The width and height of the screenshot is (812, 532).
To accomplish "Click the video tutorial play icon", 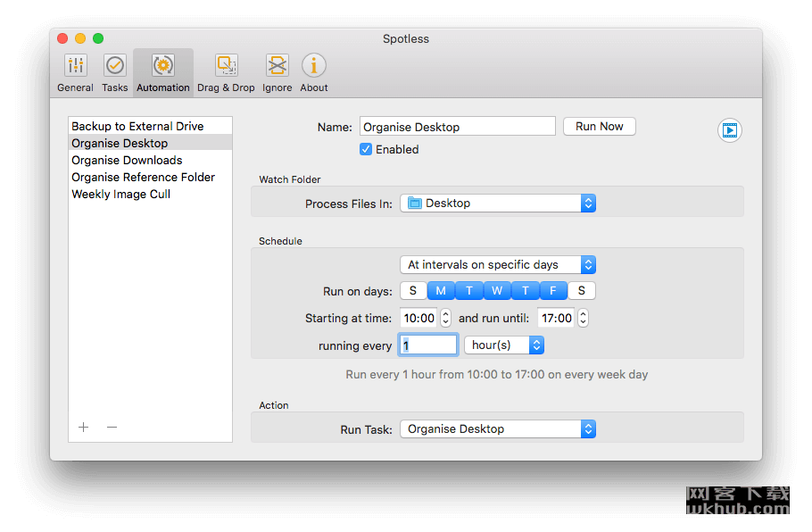I will point(730,130).
